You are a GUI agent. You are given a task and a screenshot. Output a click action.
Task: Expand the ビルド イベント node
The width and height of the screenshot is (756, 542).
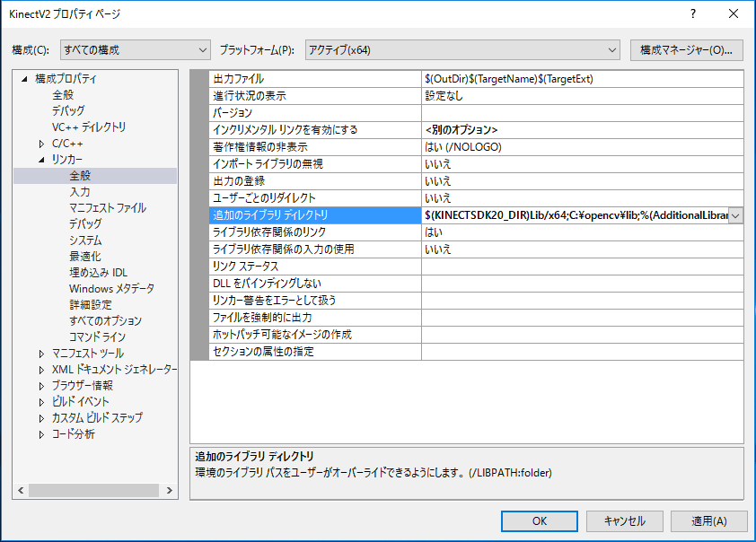pos(41,402)
